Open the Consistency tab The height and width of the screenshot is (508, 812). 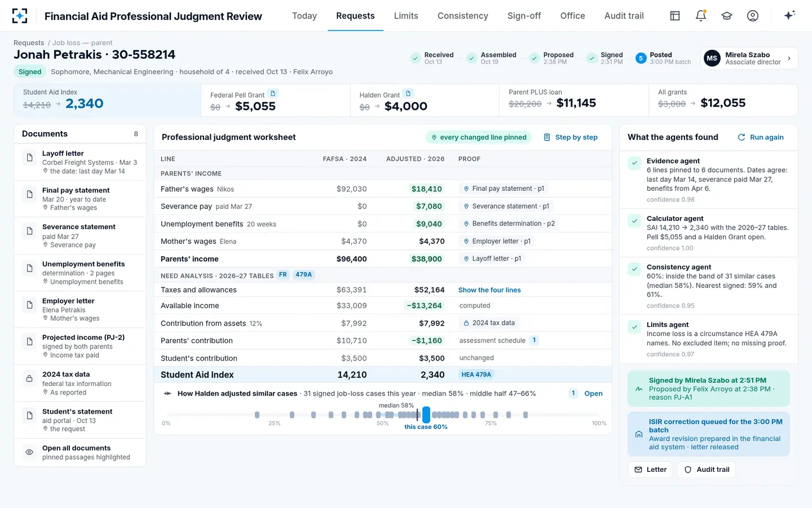click(x=463, y=16)
